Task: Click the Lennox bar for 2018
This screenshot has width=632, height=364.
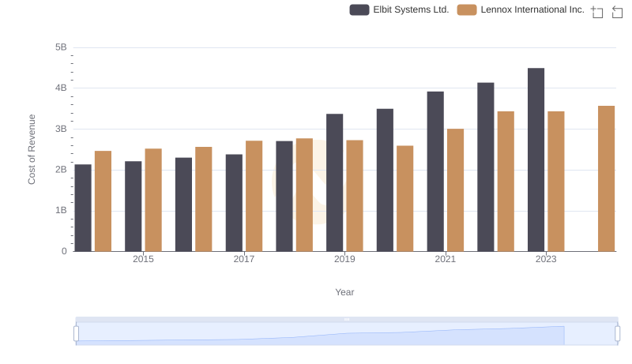Action: pyautogui.click(x=304, y=195)
